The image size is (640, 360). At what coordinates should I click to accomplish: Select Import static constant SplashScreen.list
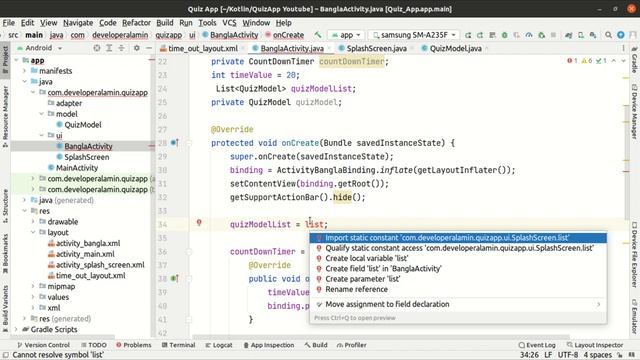(x=458, y=238)
